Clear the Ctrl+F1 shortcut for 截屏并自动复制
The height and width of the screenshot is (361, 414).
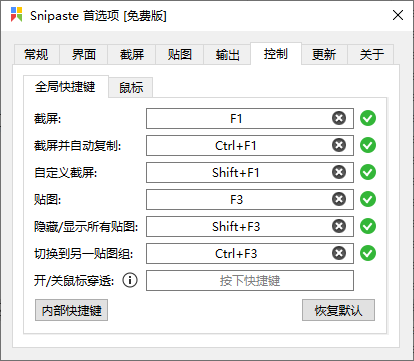click(339, 145)
